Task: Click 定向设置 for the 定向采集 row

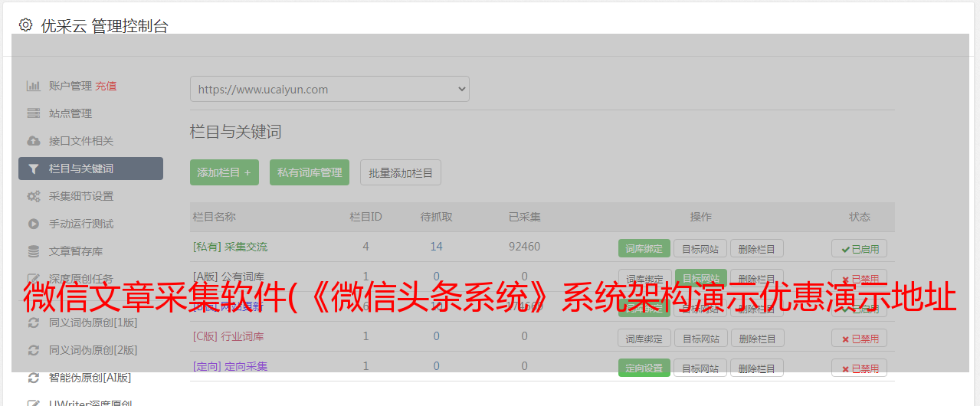Action: pyautogui.click(x=644, y=368)
